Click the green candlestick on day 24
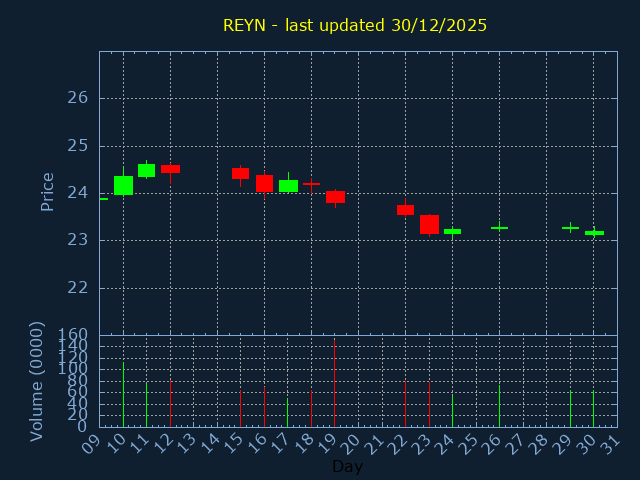This screenshot has width=640, height=480. 452,231
